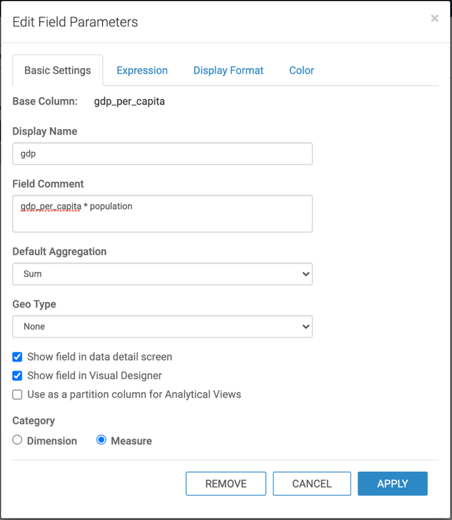Viewport: 452px width, 520px height.
Task: Click the None value in Geo Type
Action: 34,327
